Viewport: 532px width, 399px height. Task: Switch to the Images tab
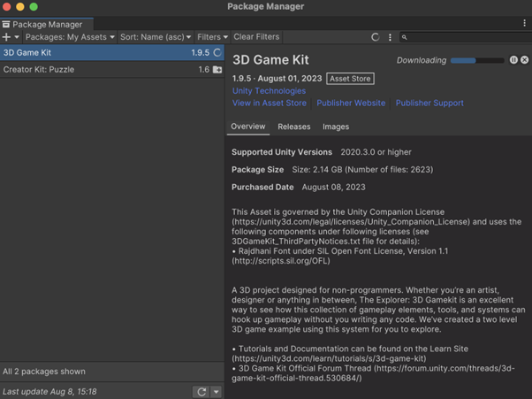tap(336, 127)
